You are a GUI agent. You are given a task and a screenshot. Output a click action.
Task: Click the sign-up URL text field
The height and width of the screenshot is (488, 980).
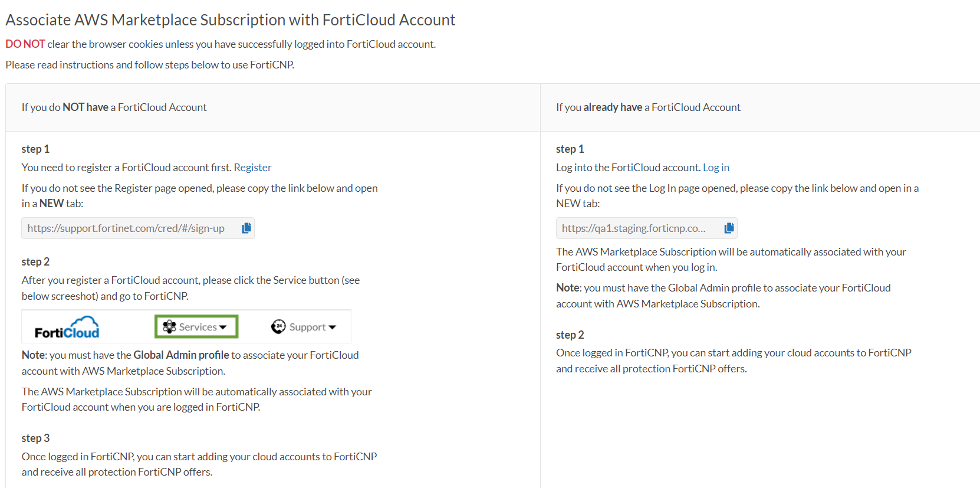pos(126,228)
